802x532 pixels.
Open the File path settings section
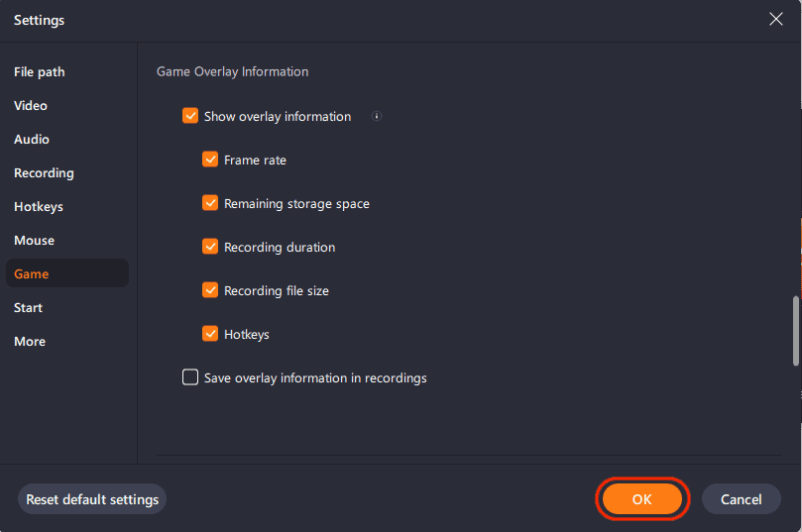pyautogui.click(x=40, y=72)
